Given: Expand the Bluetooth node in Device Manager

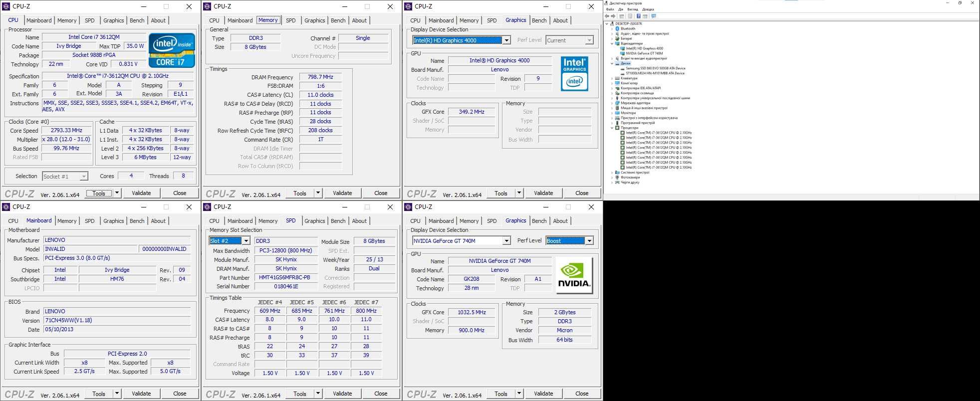Looking at the screenshot, I should click(x=612, y=28).
